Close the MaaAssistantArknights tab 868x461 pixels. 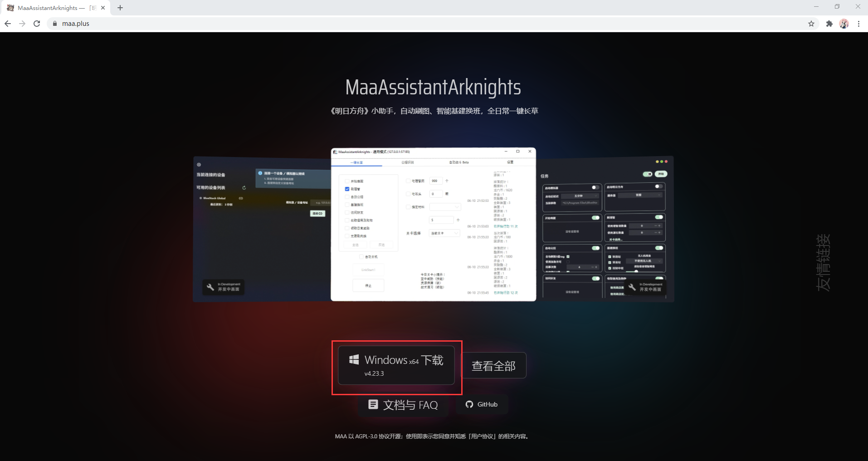pyautogui.click(x=103, y=8)
